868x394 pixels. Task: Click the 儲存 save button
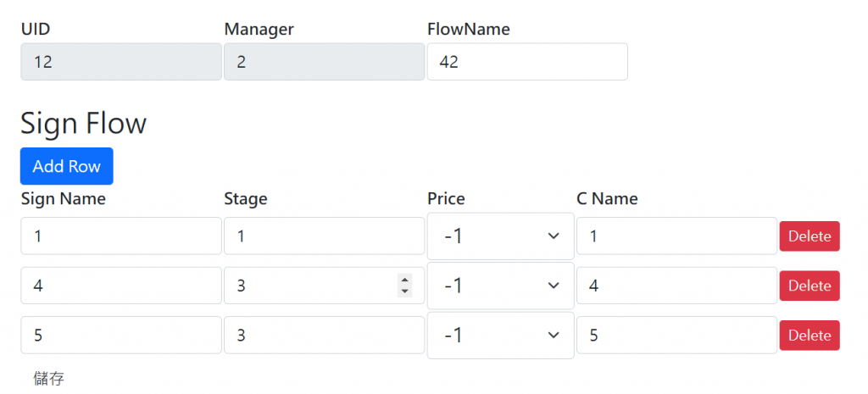pos(48,378)
